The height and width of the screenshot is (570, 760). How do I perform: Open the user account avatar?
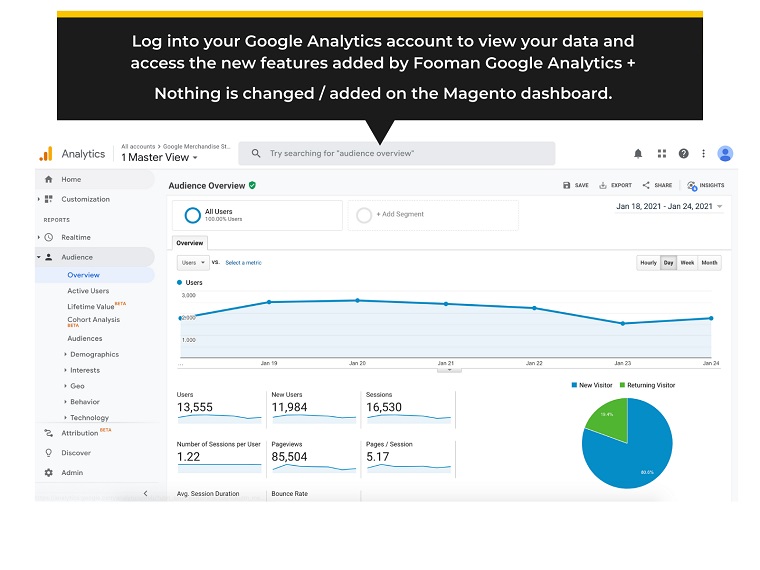725,154
